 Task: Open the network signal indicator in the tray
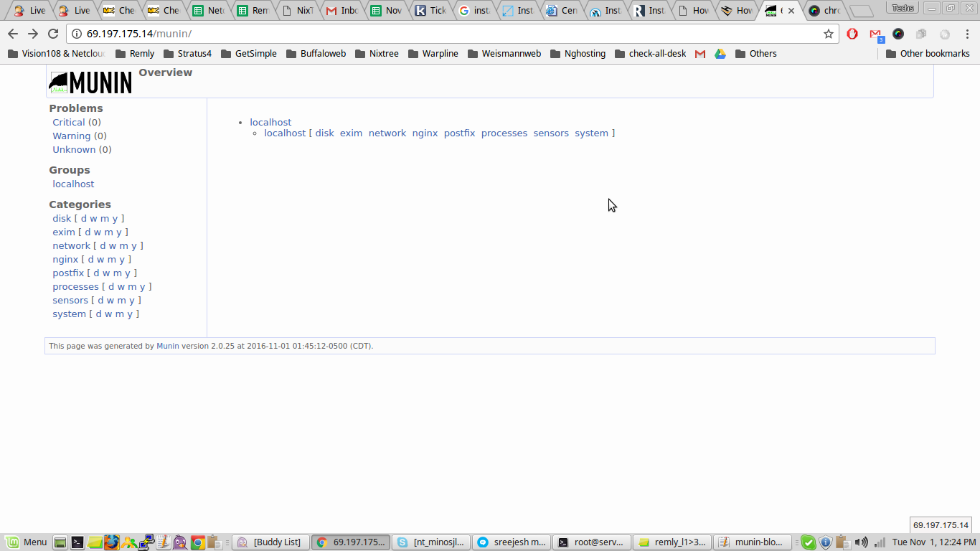point(879,542)
